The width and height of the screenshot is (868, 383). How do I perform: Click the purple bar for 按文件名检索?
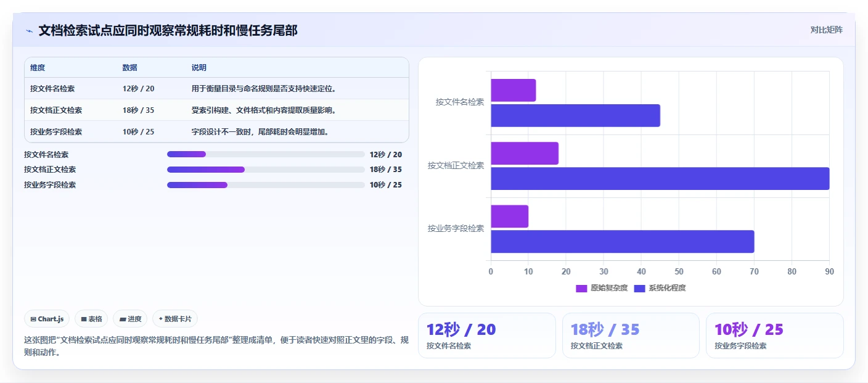(x=513, y=90)
